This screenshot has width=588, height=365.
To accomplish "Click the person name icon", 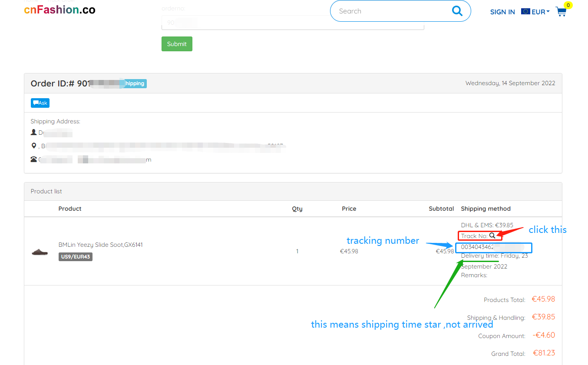I will tap(34, 132).
